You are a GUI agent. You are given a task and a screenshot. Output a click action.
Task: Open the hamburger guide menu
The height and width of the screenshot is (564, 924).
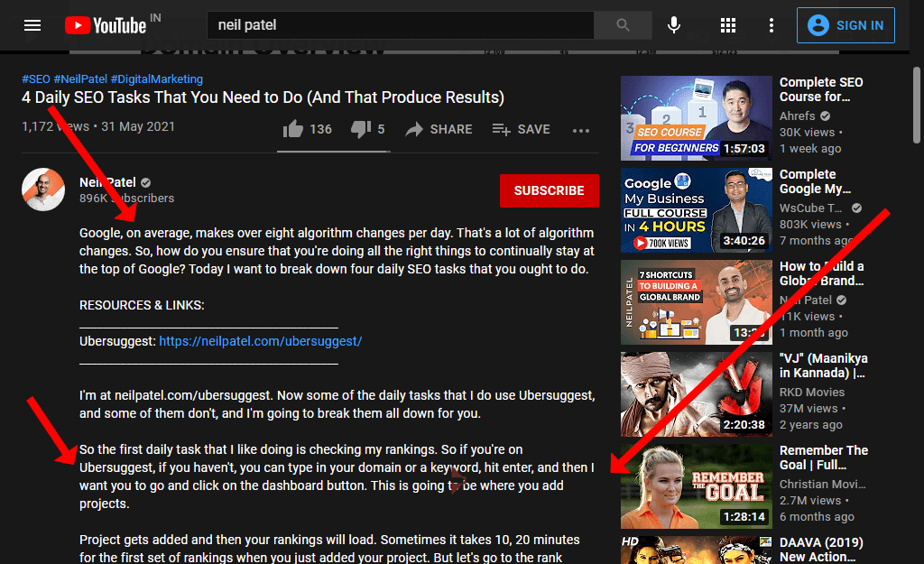32,25
